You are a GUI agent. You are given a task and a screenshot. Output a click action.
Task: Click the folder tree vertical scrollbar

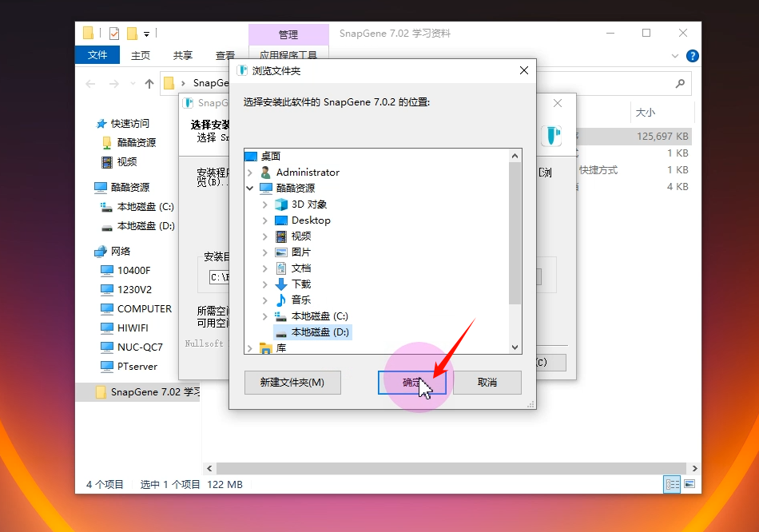(515, 240)
